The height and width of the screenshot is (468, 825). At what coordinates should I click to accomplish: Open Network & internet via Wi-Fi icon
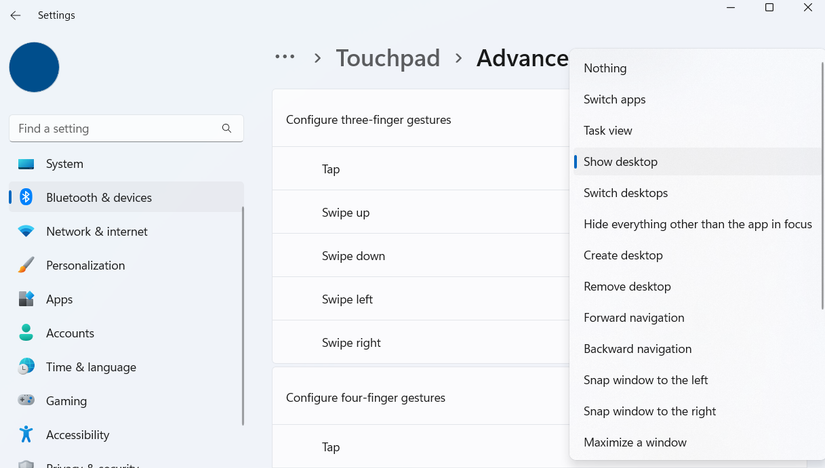(26, 232)
